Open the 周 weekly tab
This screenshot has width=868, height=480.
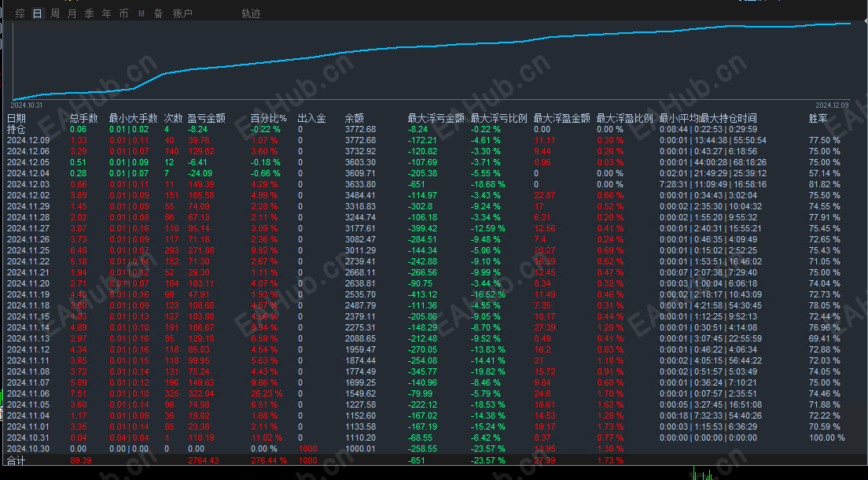pos(55,13)
